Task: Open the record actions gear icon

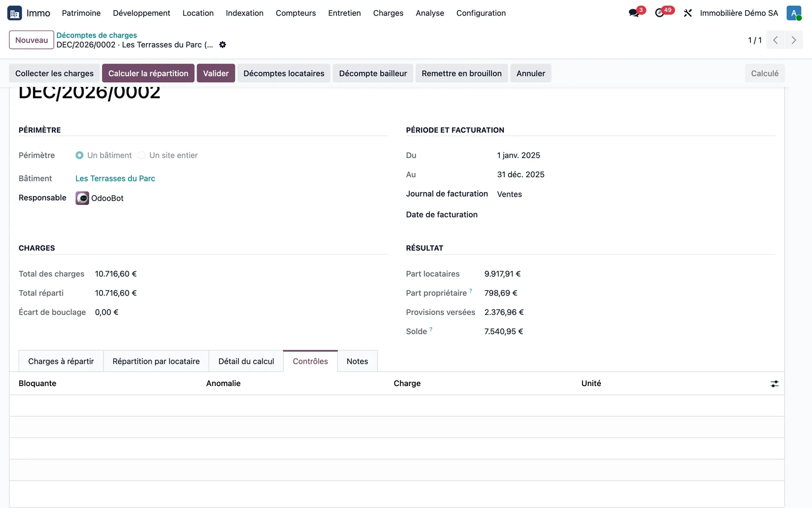Action: point(222,45)
